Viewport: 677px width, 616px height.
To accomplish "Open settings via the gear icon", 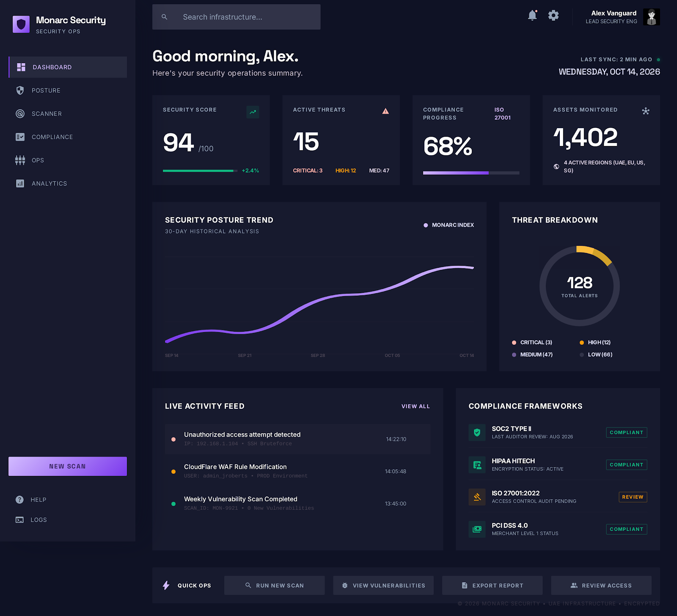I will pyautogui.click(x=553, y=16).
